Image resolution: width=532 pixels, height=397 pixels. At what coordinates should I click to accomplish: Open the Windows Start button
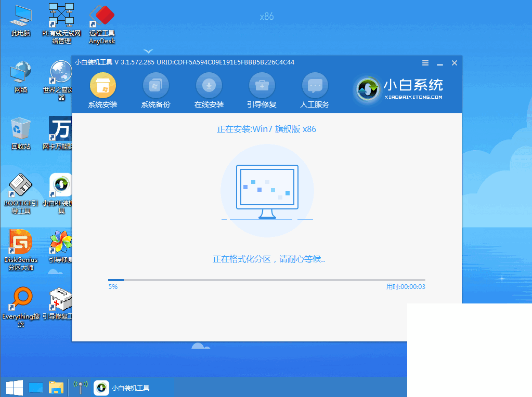[x=15, y=388]
